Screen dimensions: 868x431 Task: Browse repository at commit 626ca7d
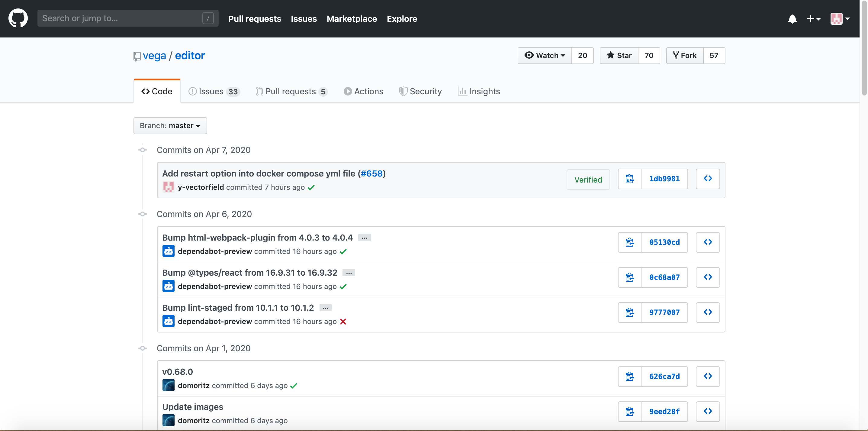coord(708,376)
